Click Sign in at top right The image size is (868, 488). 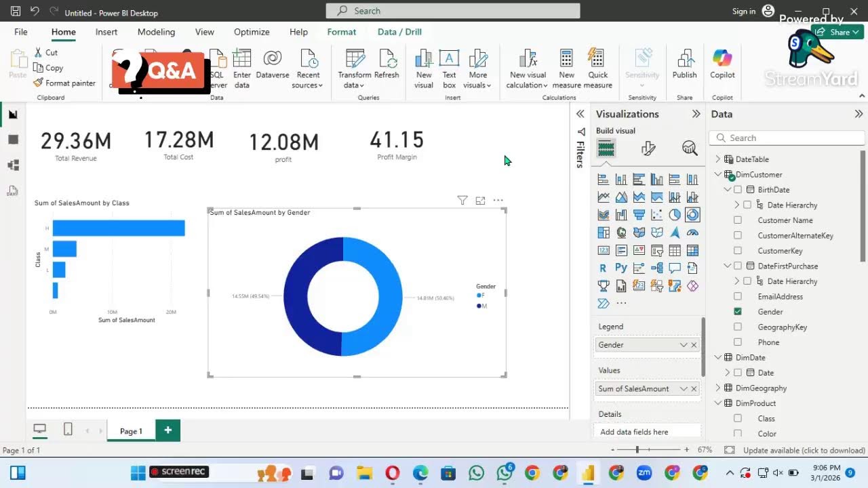(744, 11)
